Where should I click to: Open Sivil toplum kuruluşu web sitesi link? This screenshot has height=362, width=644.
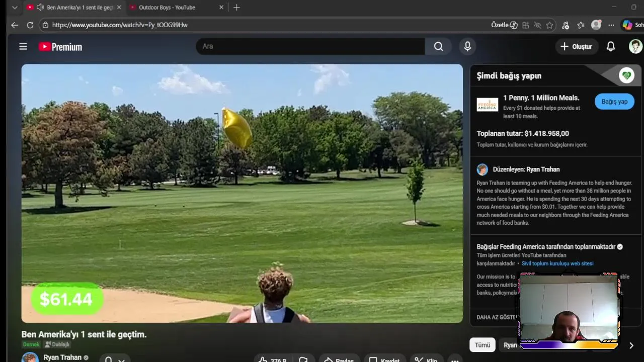[557, 263]
